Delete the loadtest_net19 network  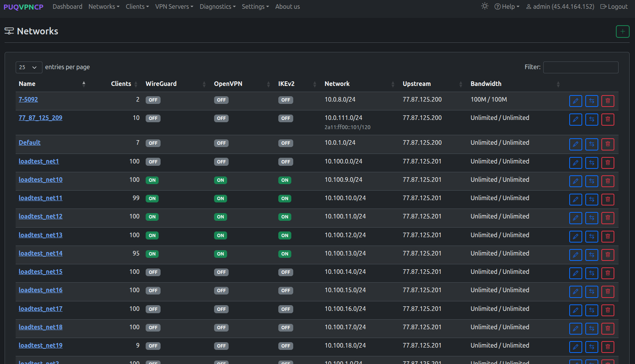point(607,347)
